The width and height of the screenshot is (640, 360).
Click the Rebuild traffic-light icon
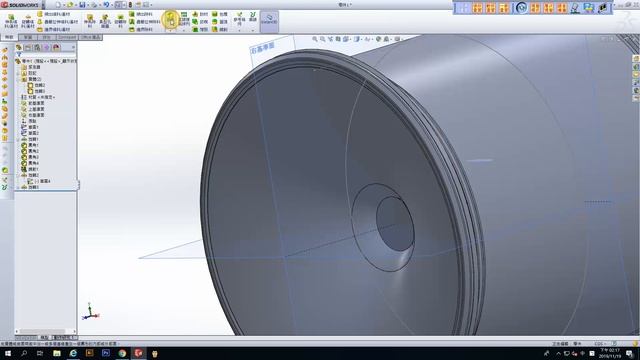coord(130,4)
